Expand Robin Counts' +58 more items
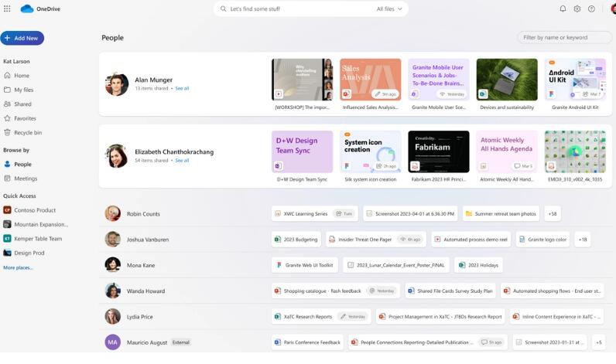The image size is (616, 364). (x=552, y=213)
